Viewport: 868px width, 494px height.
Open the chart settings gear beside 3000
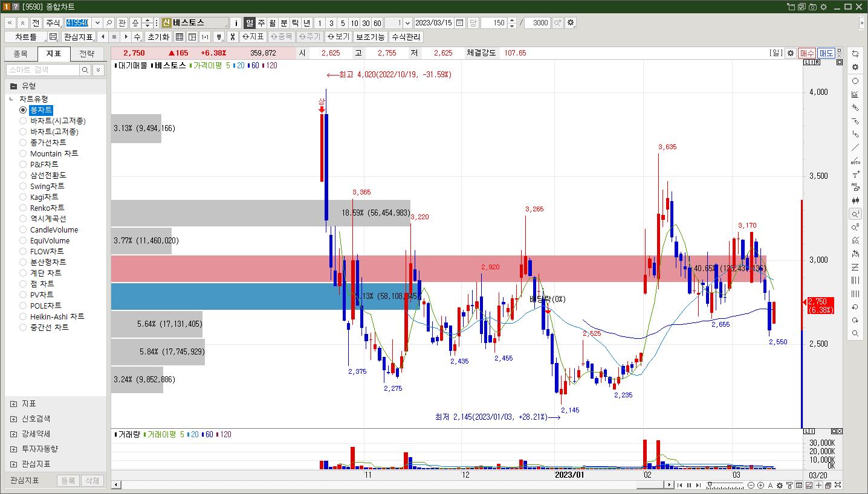[x=571, y=23]
